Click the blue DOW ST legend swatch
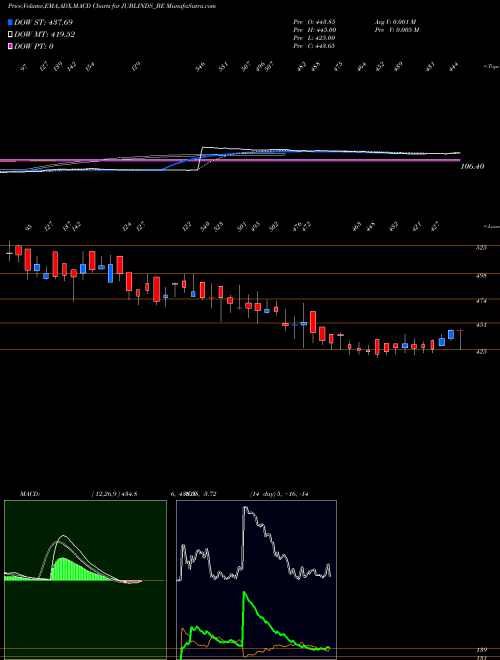Screen dimensions: 500x660 click(11, 22)
